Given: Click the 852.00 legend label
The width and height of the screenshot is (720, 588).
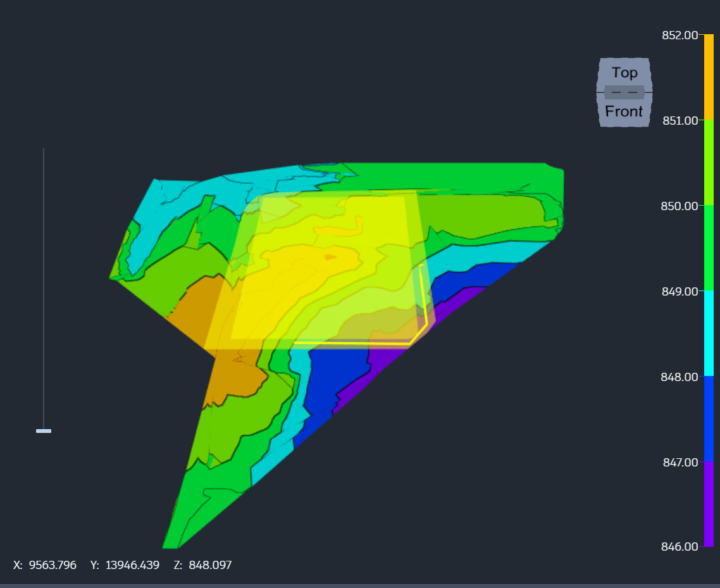Looking at the screenshot, I should (x=680, y=35).
